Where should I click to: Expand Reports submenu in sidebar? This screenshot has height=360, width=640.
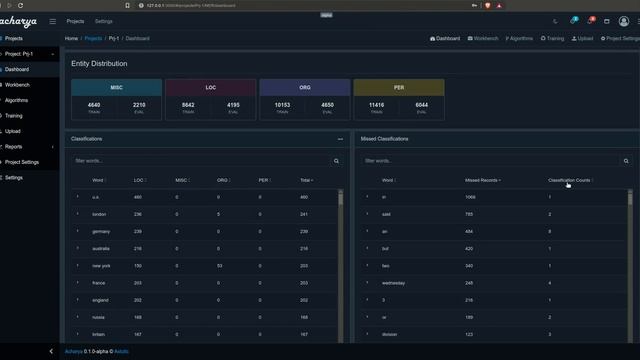(x=29, y=147)
